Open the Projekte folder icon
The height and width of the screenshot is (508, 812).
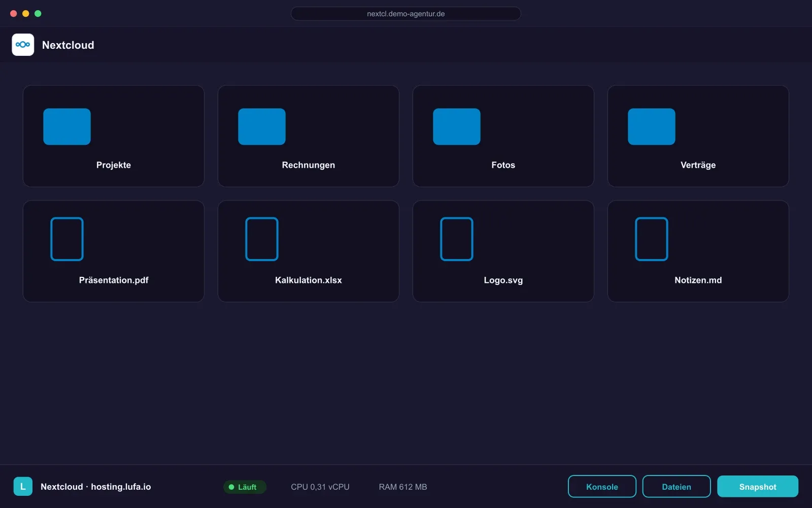pos(67,126)
